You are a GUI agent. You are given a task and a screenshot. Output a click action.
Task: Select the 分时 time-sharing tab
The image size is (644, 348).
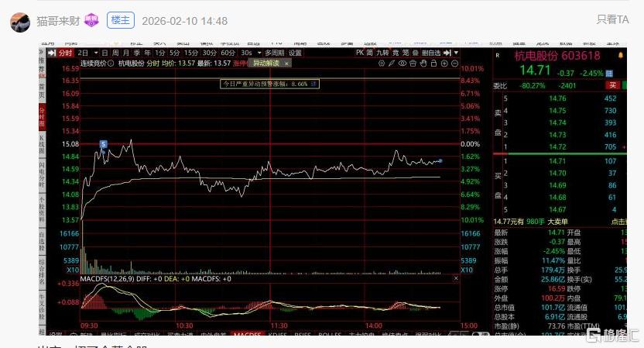pos(65,53)
